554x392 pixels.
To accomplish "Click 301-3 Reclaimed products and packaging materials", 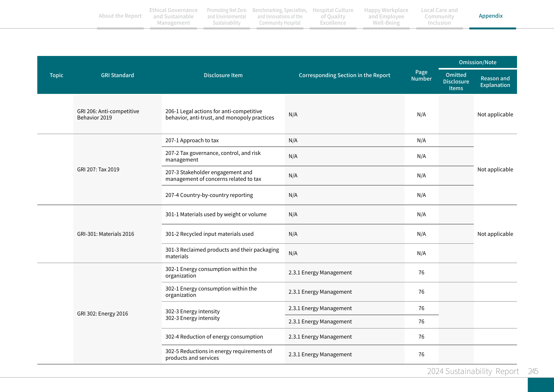I will 222,253.
